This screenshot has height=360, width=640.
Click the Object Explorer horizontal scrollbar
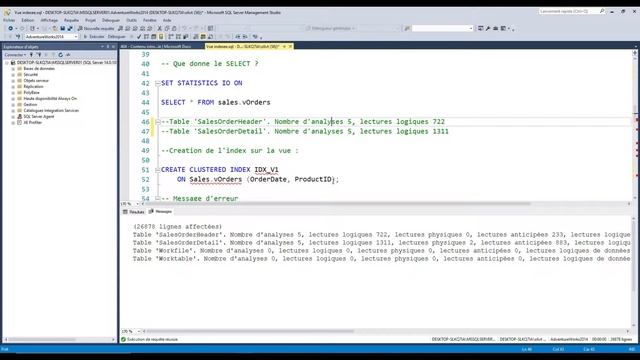click(42, 340)
